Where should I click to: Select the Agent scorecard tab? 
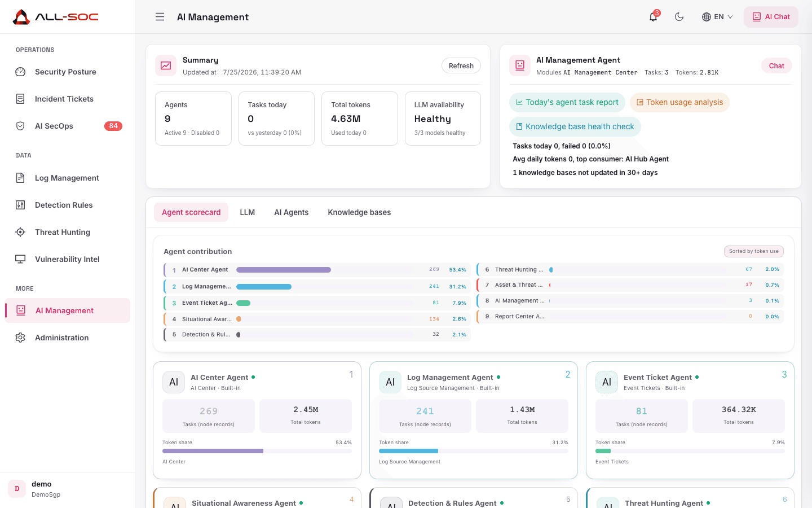pyautogui.click(x=191, y=212)
